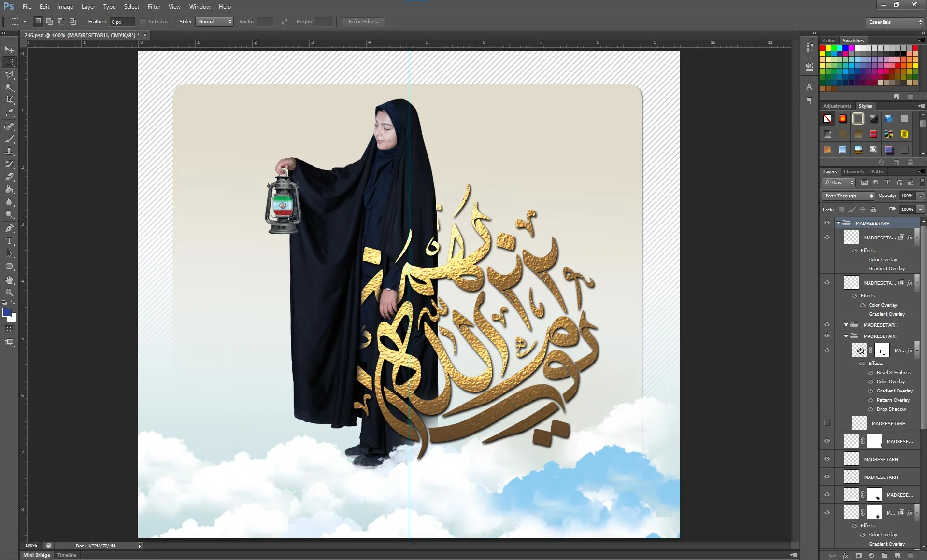
Task: Select the Rectangular Marquee tool
Action: (9, 62)
